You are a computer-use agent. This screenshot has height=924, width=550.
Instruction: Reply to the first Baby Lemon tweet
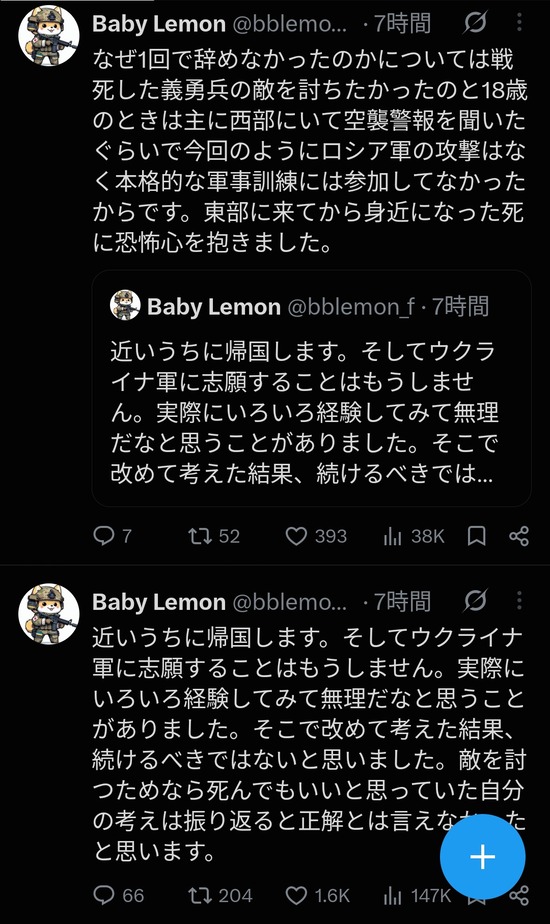(112, 536)
